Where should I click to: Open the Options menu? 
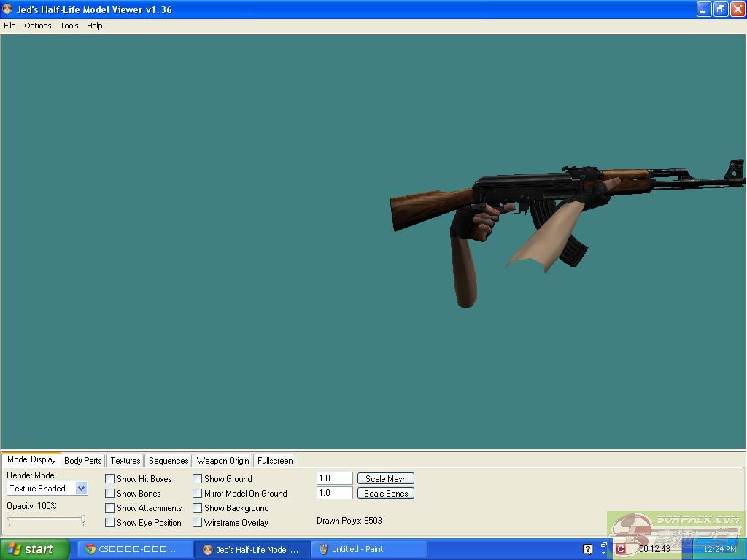[38, 26]
